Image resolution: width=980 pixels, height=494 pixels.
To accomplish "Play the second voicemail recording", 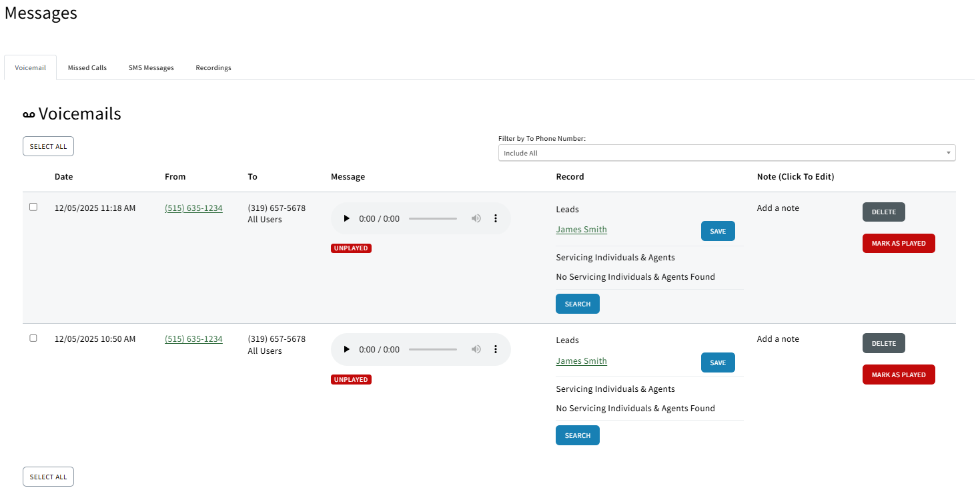I will coord(346,349).
